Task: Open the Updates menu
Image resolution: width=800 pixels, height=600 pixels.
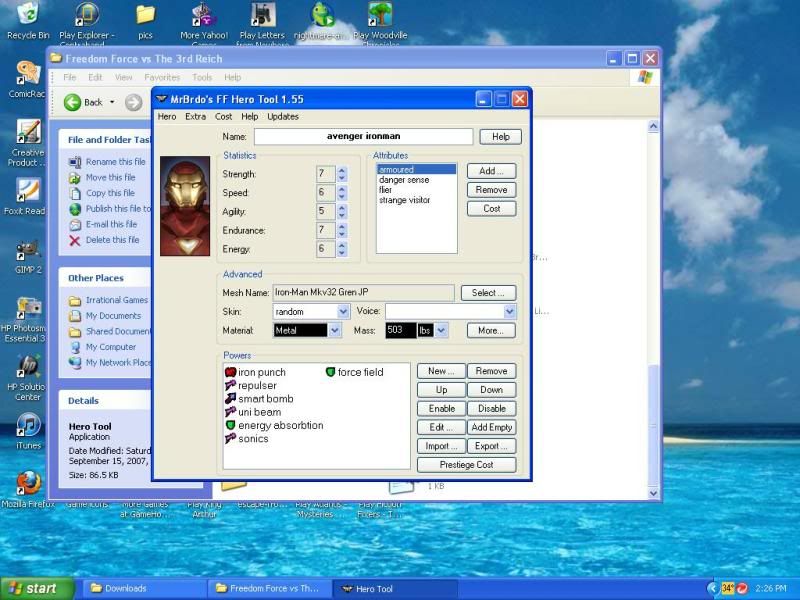Action: point(283,117)
